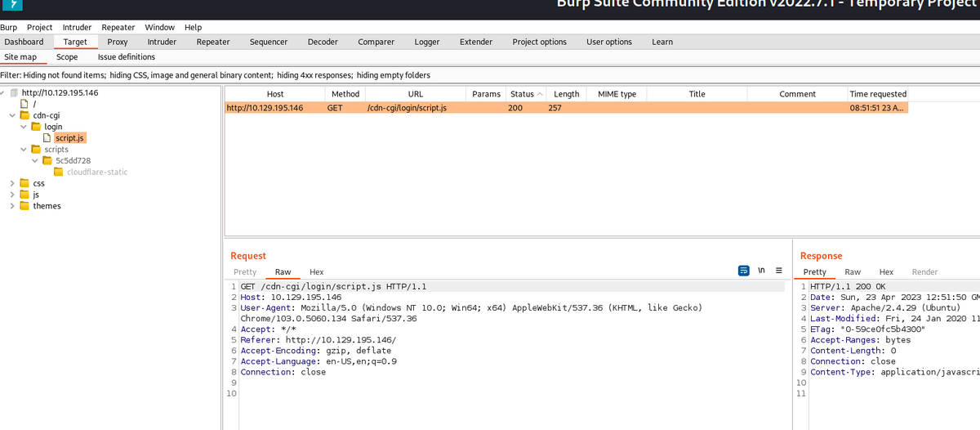This screenshot has width=980, height=430.
Task: Click the host icon for http://10.129.195.146
Action: (x=12, y=93)
